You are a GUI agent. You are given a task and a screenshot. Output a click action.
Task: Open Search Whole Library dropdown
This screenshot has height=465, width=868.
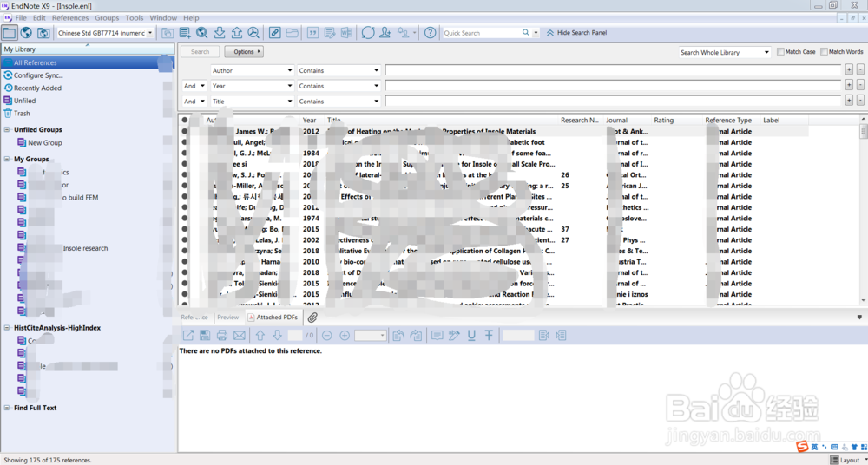(x=725, y=53)
